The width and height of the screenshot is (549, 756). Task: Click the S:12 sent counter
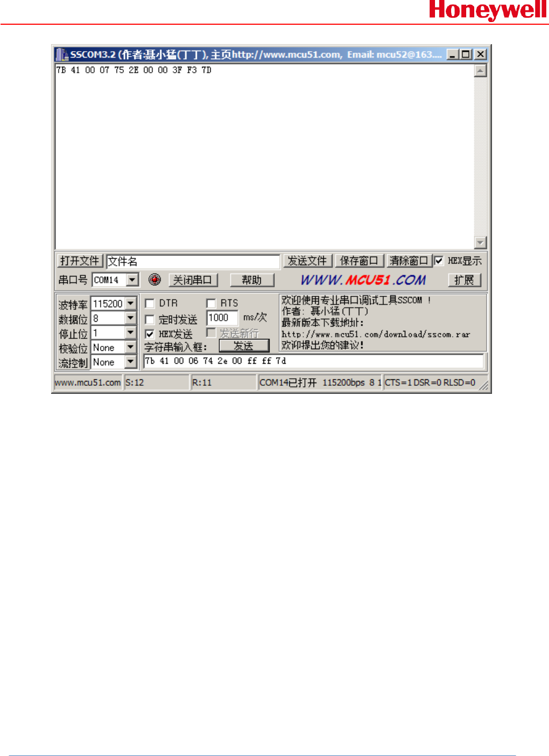[x=156, y=383]
